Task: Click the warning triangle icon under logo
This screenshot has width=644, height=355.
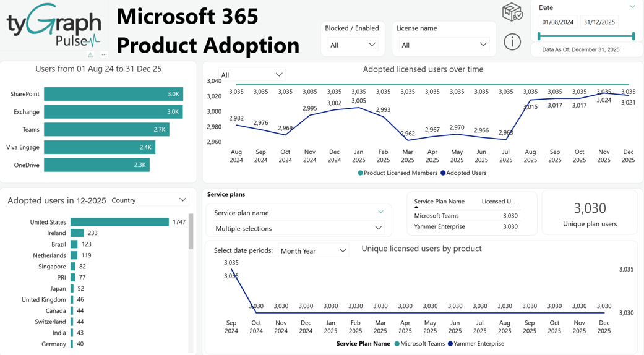Action: [x=90, y=54]
